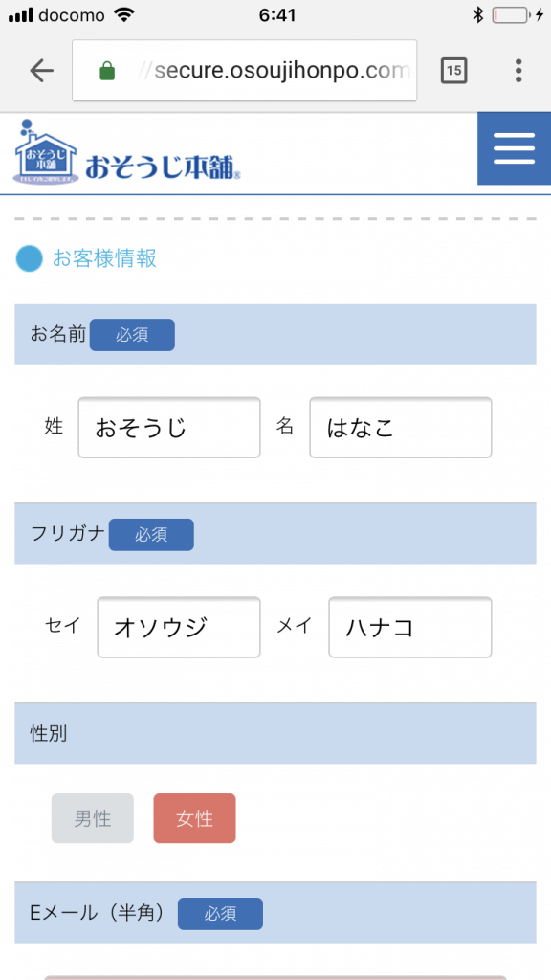The height and width of the screenshot is (980, 551).
Task: Tap the お客様情報 section heading
Action: point(104,258)
